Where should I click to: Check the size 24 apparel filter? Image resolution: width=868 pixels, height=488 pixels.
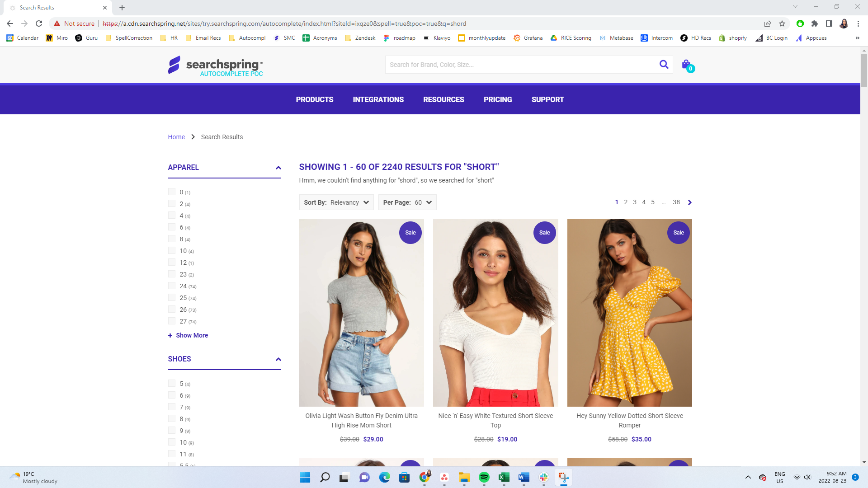[172, 286]
